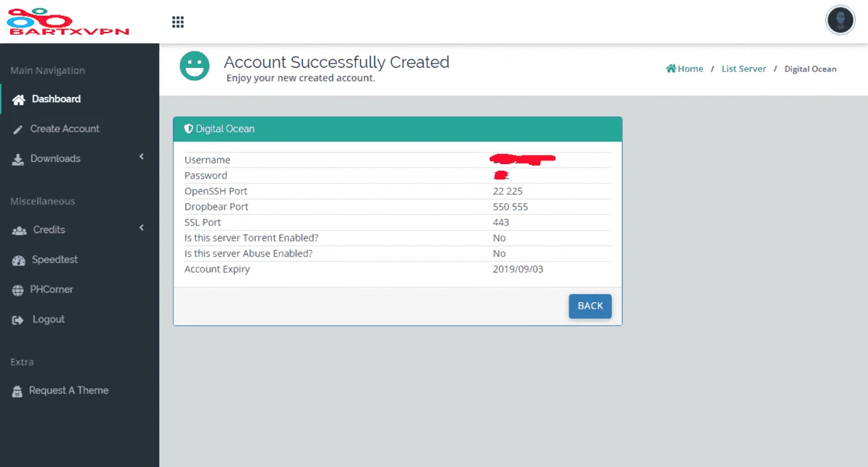Click the OpenSSH Port label
Screen dimensions: 868x467
pyautogui.click(x=216, y=192)
